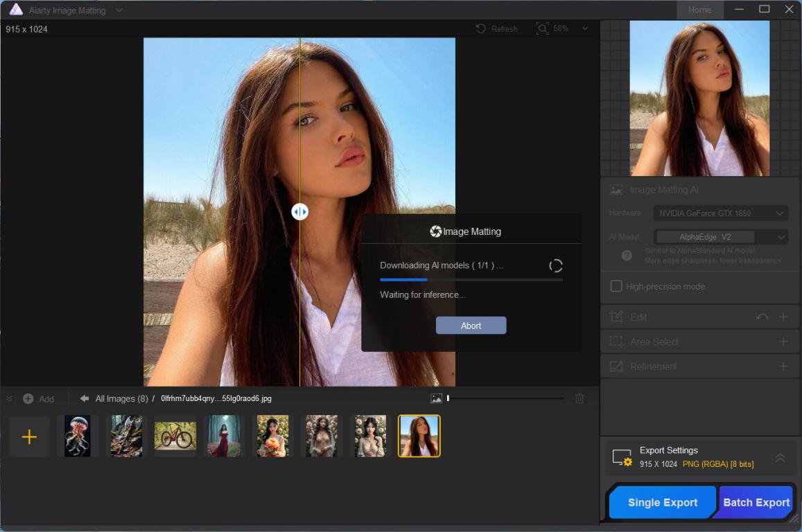Open the Aiarty Image Matting title menu
Screen dimensions: 802x532
click(x=119, y=10)
